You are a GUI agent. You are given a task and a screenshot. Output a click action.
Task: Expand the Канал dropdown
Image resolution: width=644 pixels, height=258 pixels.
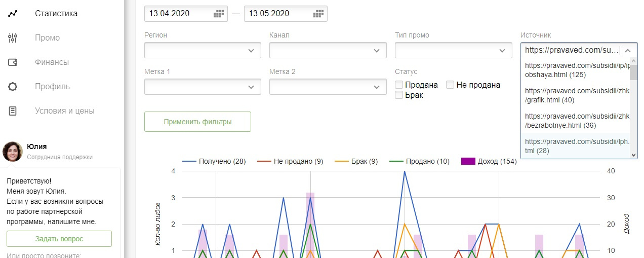pyautogui.click(x=328, y=50)
